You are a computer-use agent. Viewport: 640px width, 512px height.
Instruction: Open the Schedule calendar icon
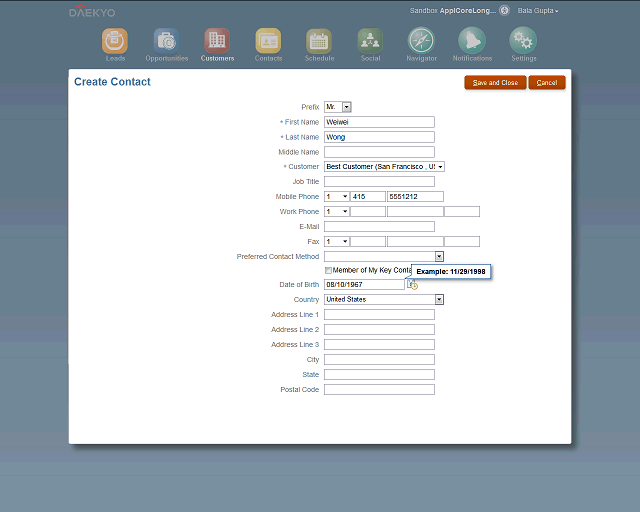[x=319, y=41]
